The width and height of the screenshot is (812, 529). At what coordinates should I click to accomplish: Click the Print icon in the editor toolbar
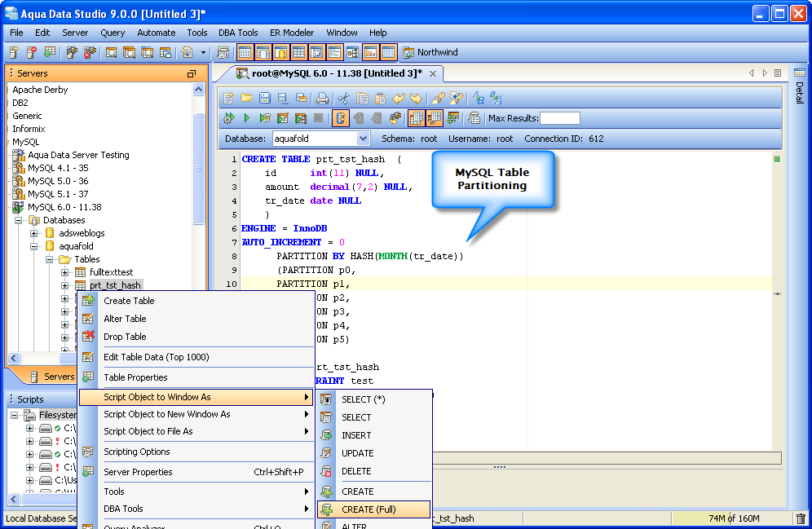(x=322, y=98)
